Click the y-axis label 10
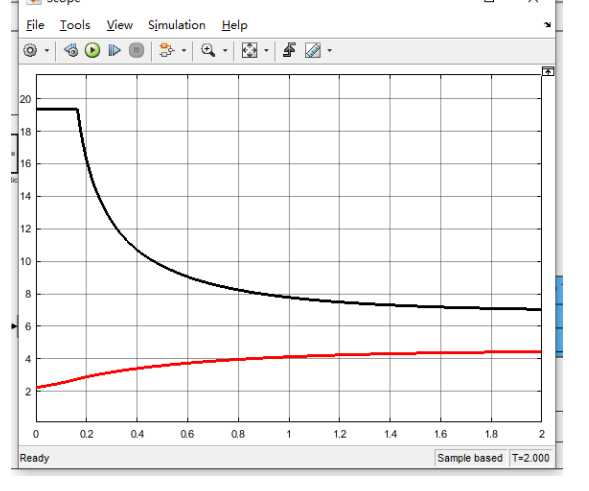The height and width of the screenshot is (491, 589). pyautogui.click(x=26, y=261)
